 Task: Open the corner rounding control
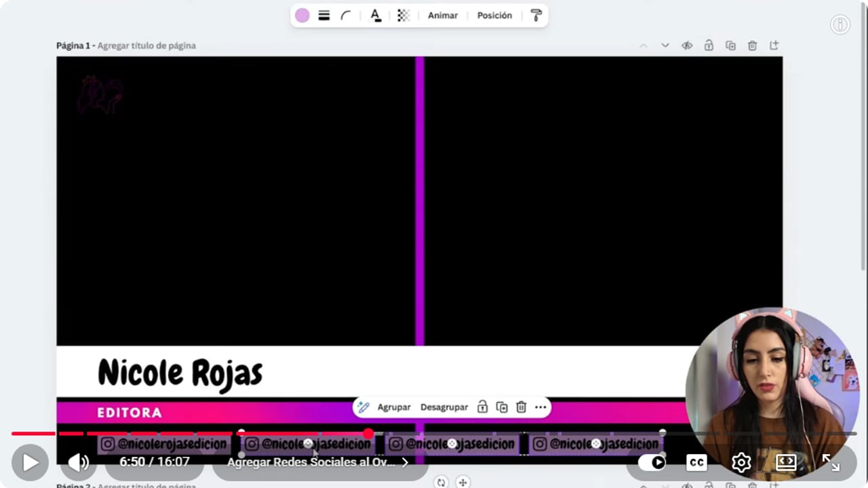[x=346, y=16]
